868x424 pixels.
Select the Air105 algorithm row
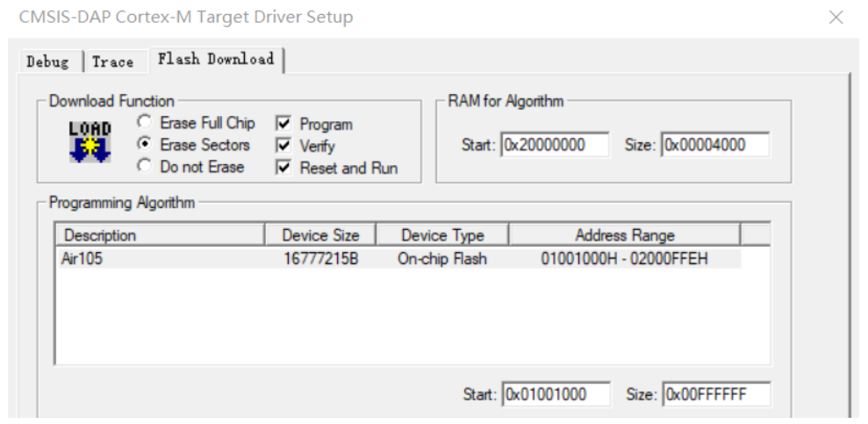click(x=398, y=258)
